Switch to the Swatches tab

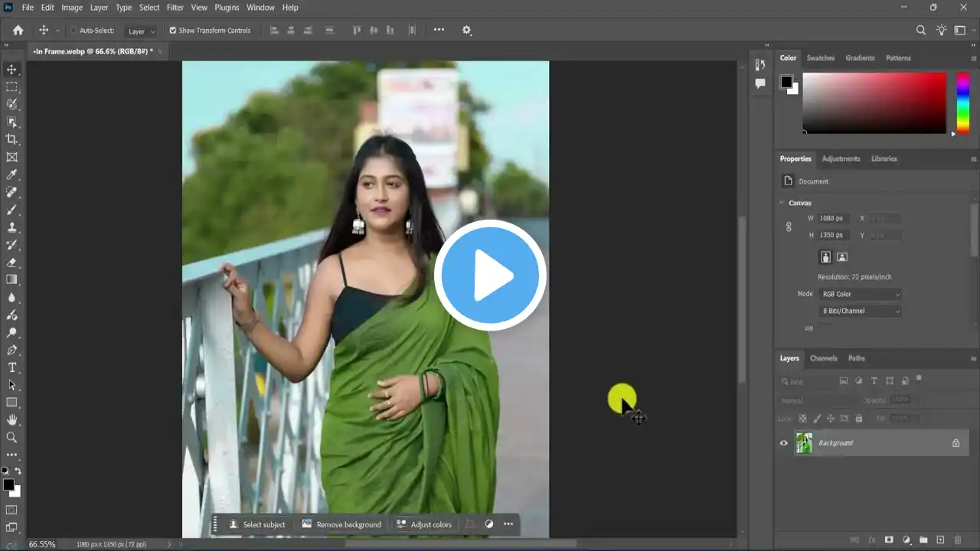(x=820, y=58)
